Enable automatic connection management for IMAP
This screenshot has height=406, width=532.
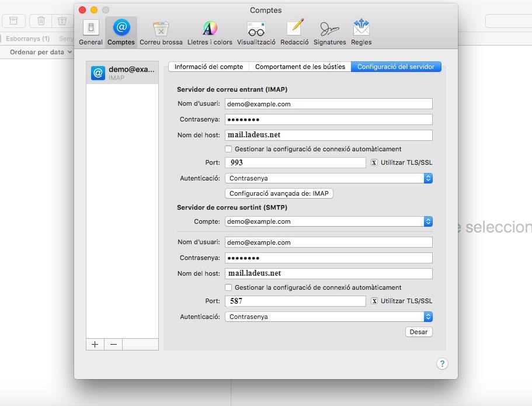coord(228,149)
